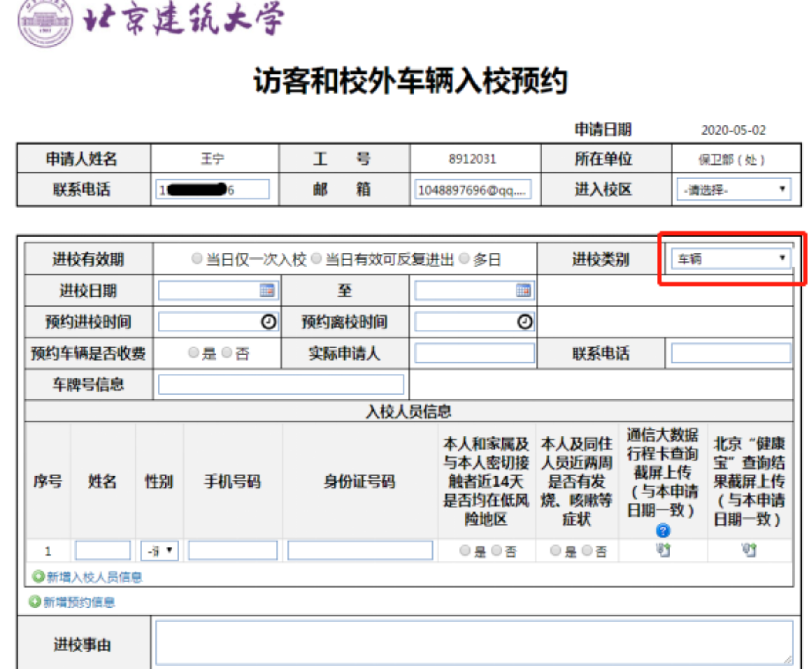Click the Beijing university logo emblem

click(45, 23)
